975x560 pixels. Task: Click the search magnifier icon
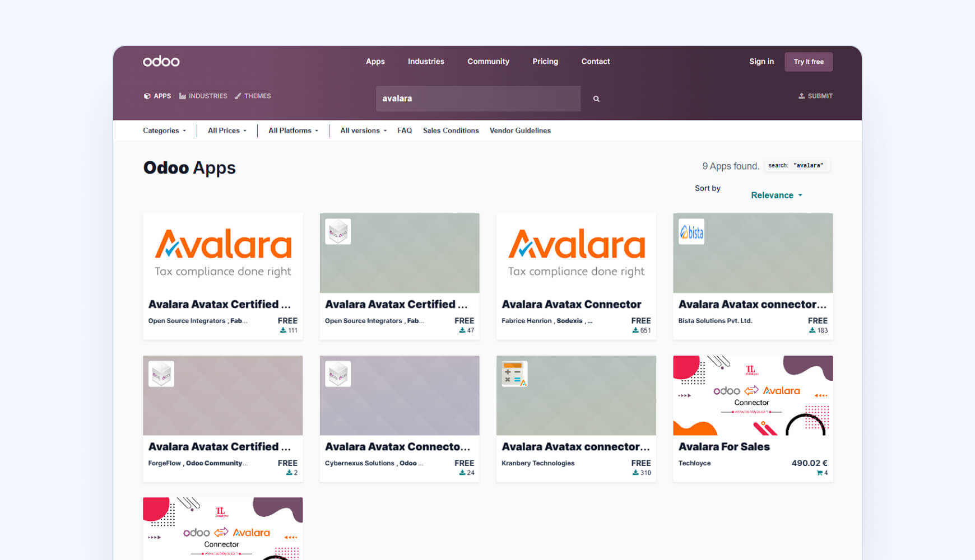click(x=596, y=99)
